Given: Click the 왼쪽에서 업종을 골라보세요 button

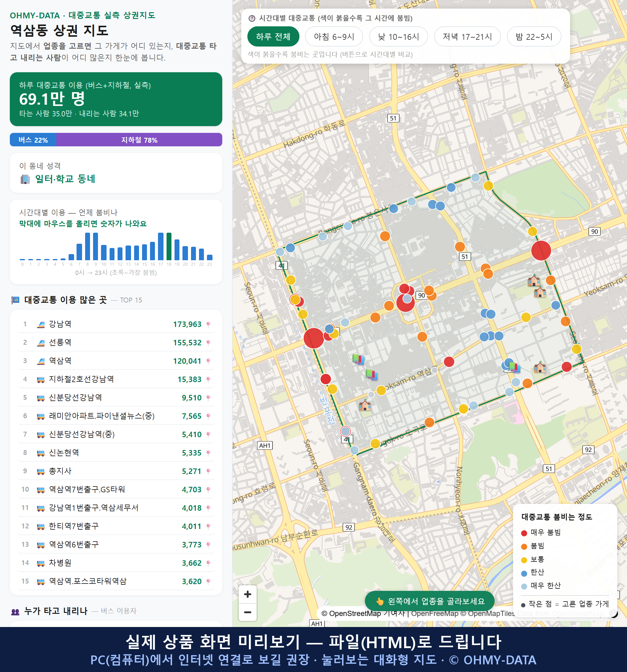Looking at the screenshot, I should 430,601.
